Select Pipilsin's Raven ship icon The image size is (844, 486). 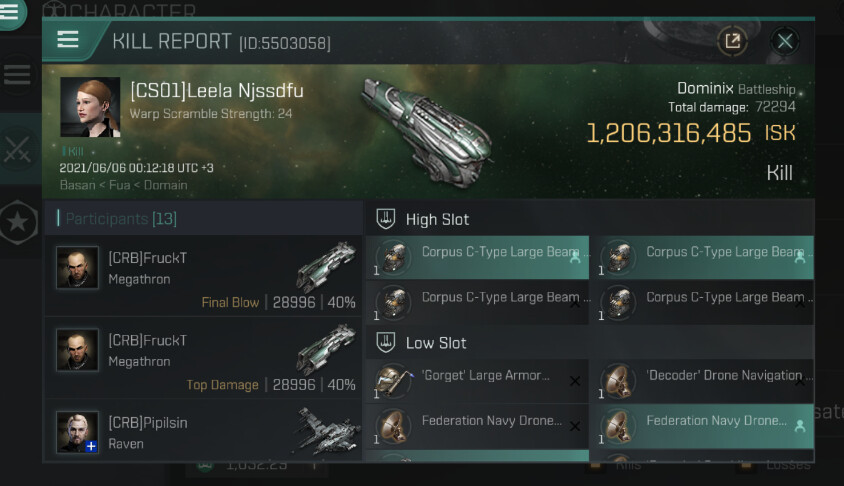pos(325,430)
